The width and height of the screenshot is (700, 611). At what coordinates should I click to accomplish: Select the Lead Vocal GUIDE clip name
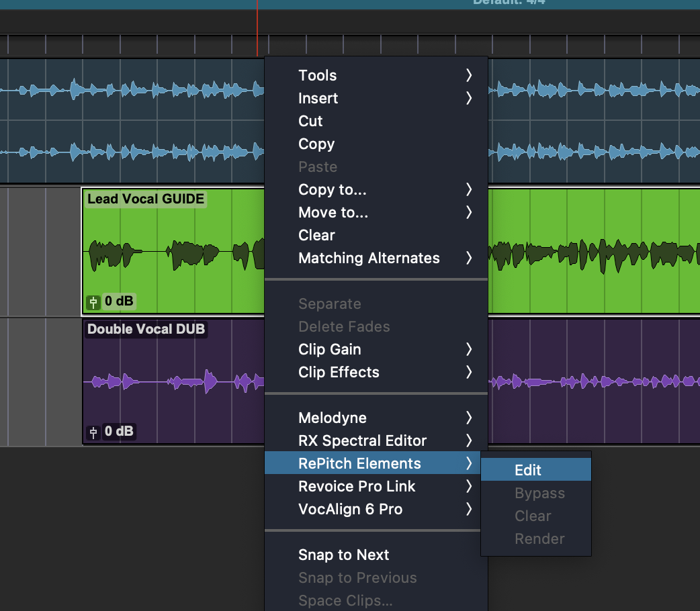point(146,199)
